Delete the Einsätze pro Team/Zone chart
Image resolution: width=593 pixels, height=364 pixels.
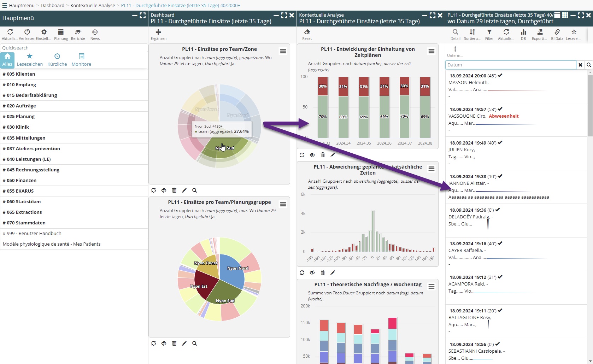(x=174, y=190)
